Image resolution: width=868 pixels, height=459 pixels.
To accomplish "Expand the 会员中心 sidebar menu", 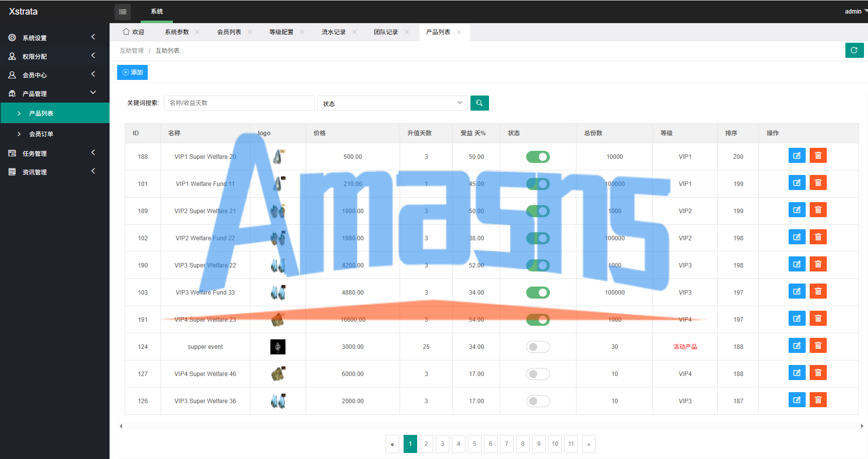I will click(x=55, y=75).
